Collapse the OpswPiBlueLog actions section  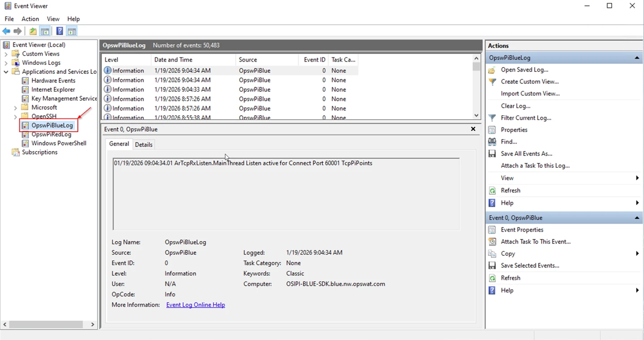click(637, 58)
